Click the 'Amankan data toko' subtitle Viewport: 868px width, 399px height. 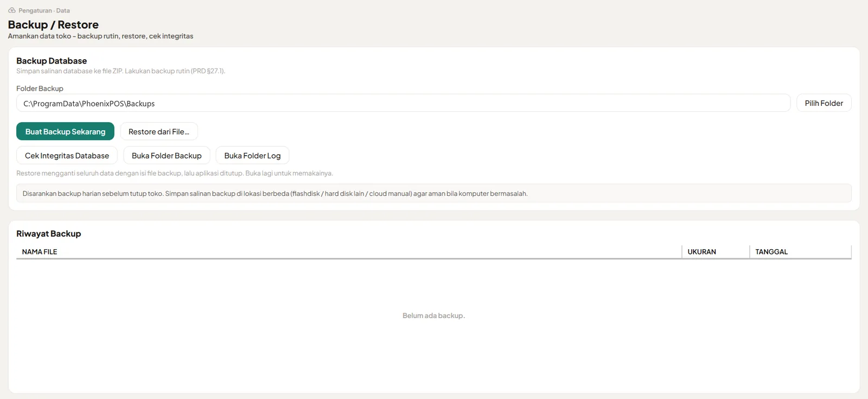pos(100,36)
